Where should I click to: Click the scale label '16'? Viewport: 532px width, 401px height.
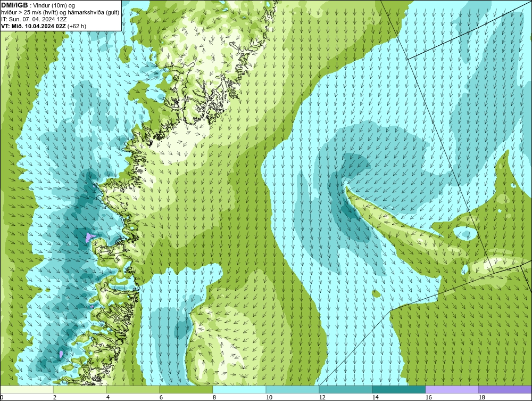click(428, 397)
